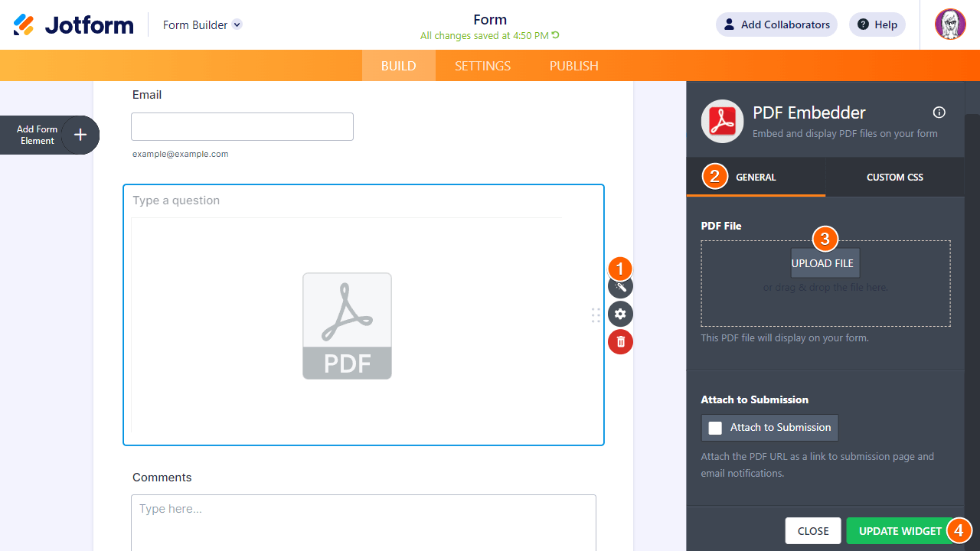The height and width of the screenshot is (551, 980).
Task: Click the revision history undo arrow icon
Action: click(555, 34)
